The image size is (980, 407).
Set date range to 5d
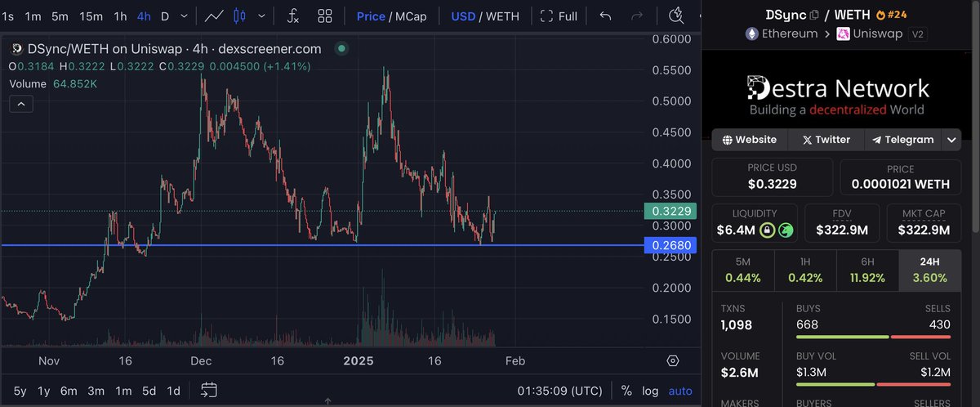pos(149,391)
